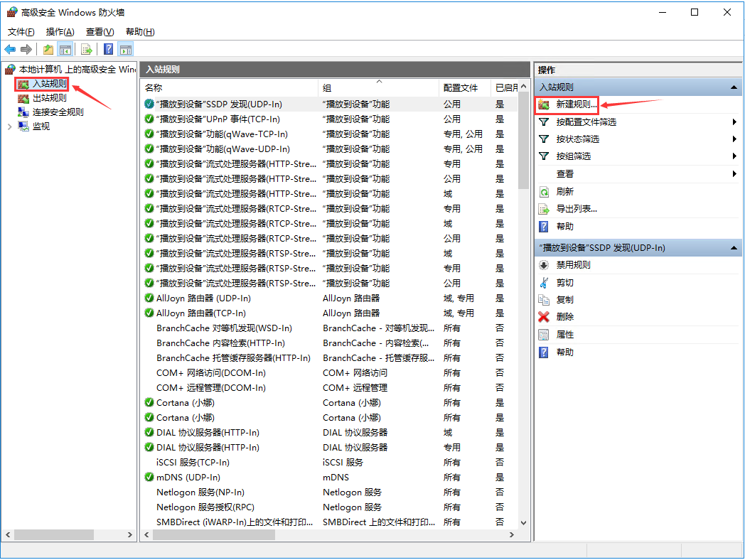This screenshot has width=745, height=560.
Task: Click green check icon of mDNS (UDP-In) rule
Action: tap(149, 477)
